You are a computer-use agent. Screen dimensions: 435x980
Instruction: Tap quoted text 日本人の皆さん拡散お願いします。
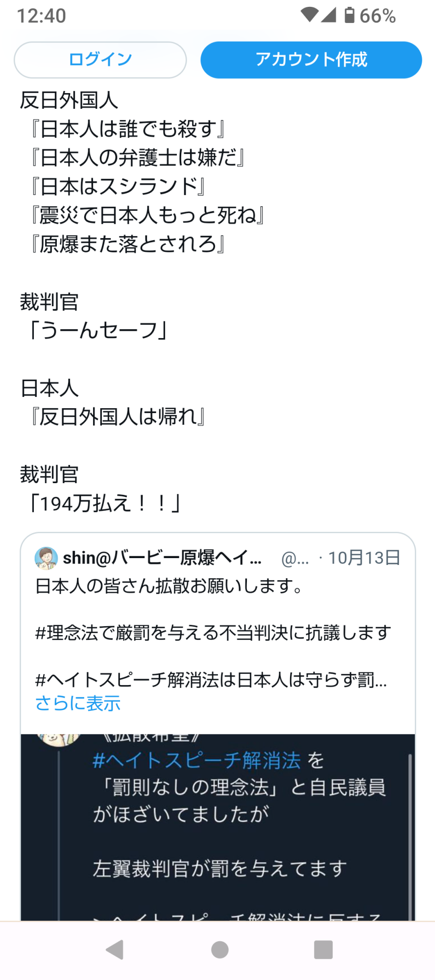click(169, 586)
